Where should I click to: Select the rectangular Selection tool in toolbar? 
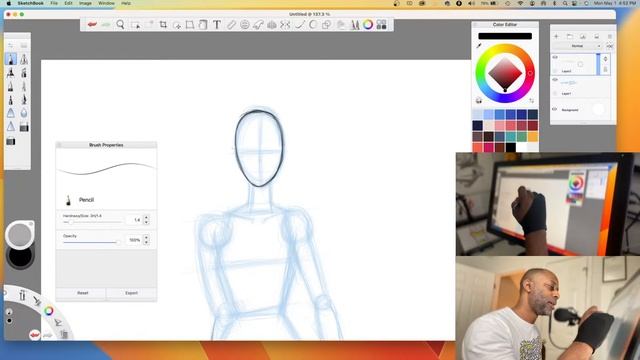coord(135,24)
